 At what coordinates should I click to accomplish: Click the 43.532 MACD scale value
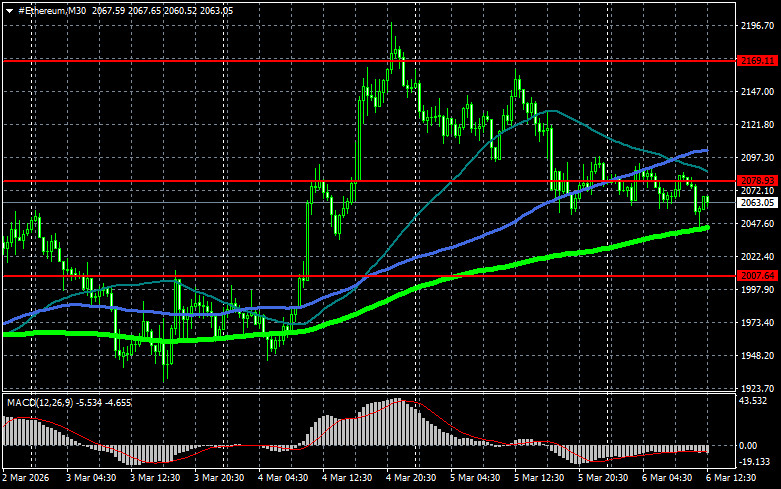point(753,401)
